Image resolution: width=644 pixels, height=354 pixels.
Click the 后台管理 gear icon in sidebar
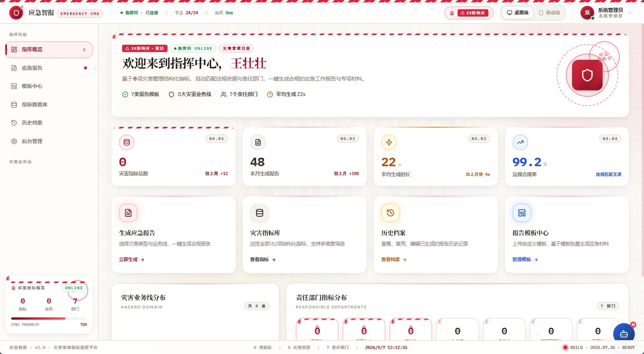pos(14,141)
